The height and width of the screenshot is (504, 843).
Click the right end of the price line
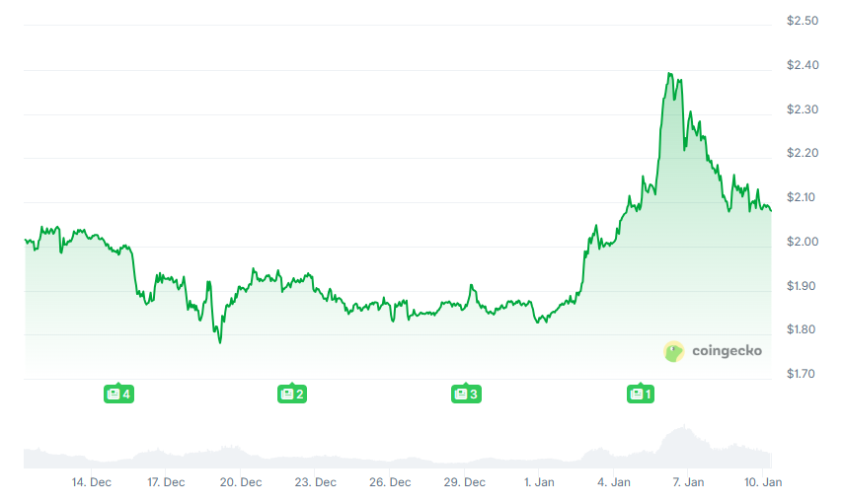coord(770,209)
